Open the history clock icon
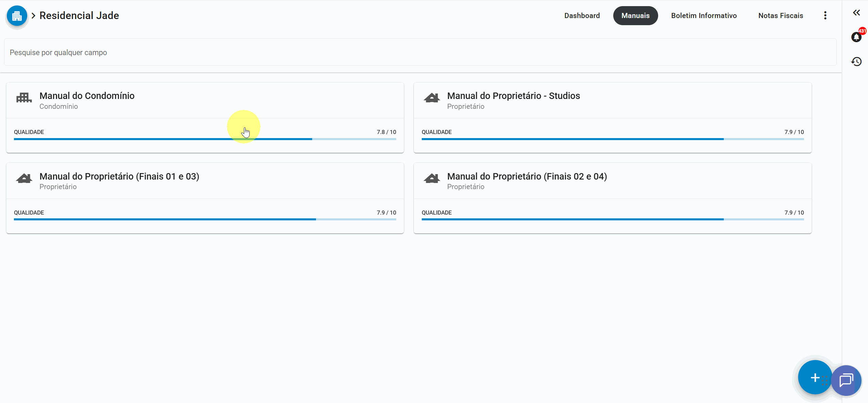868x403 pixels. 856,62
